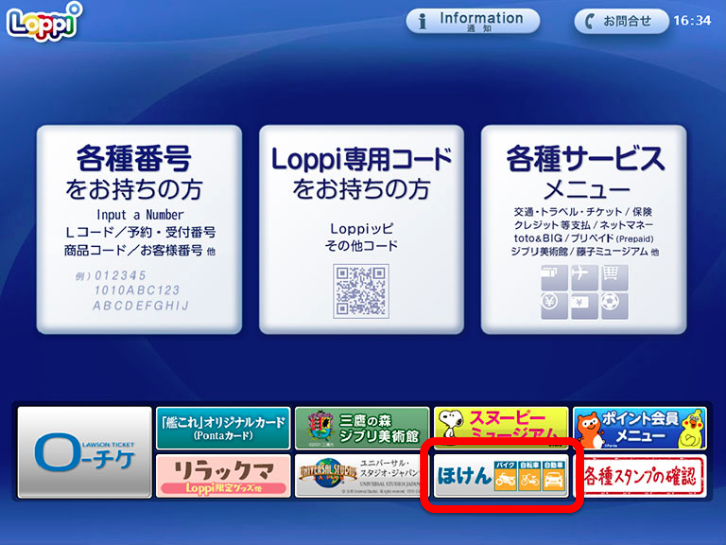Tap the 自転車 bicycle icon in ほけん
Viewport: 726px width, 545px height.
pyautogui.click(x=529, y=476)
